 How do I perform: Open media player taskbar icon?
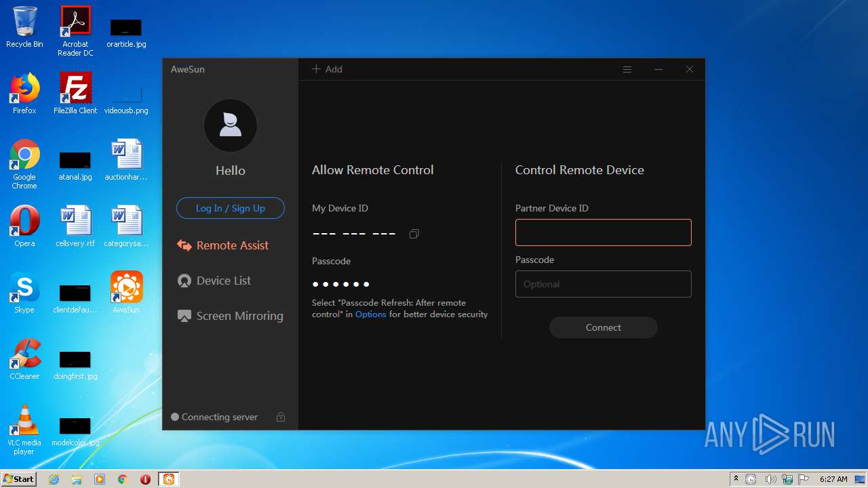click(100, 479)
